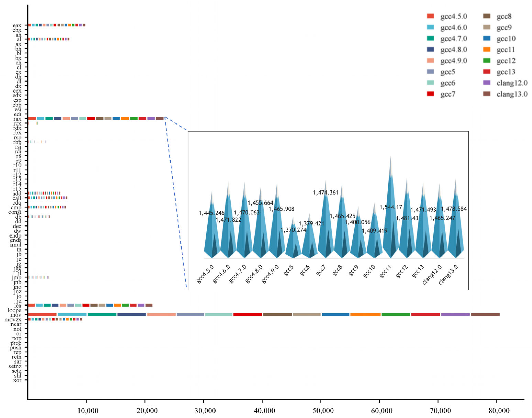Click the mov row's red gcc4.5.0 segment
The width and height of the screenshot is (532, 418).
point(42,314)
